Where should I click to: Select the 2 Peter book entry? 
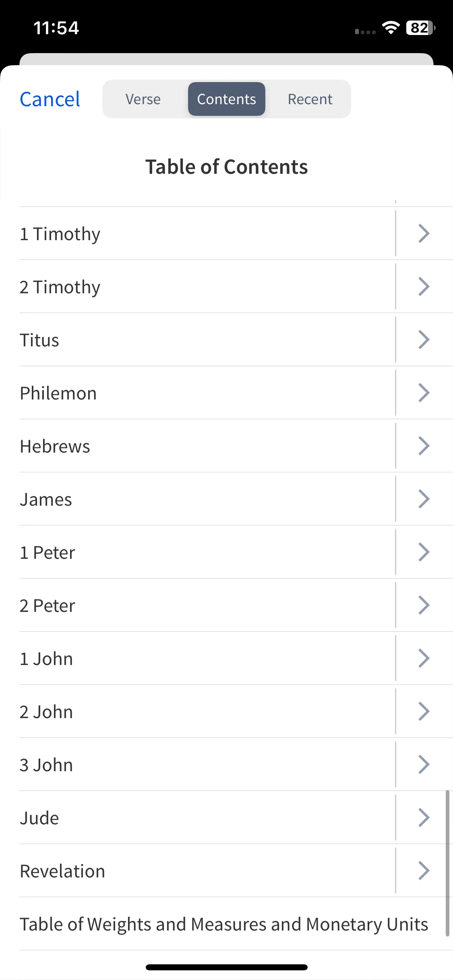click(207, 605)
